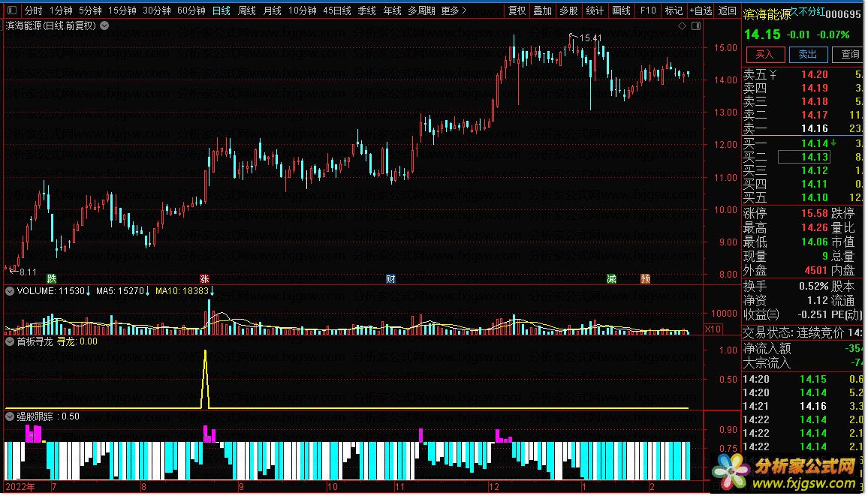868x496 pixels.
Task: Open the 强股跟踪 indicator dropdown circle
Action: (x=10, y=416)
